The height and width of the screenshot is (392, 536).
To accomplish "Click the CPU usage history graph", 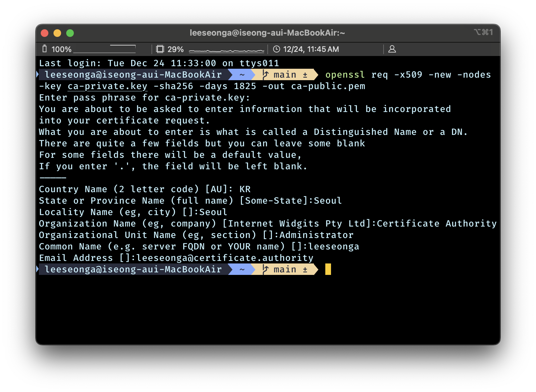I will 227,51.
